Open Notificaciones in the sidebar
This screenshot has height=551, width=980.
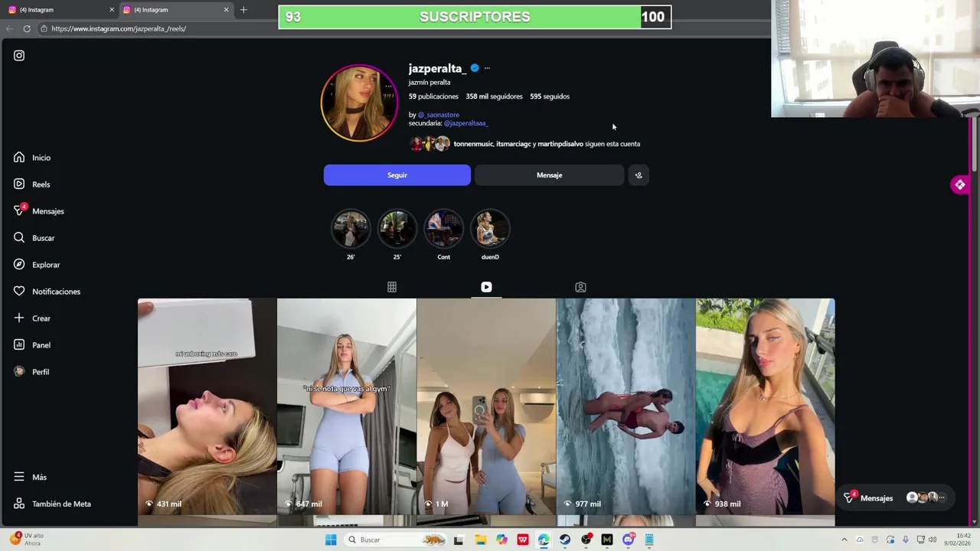click(47, 292)
